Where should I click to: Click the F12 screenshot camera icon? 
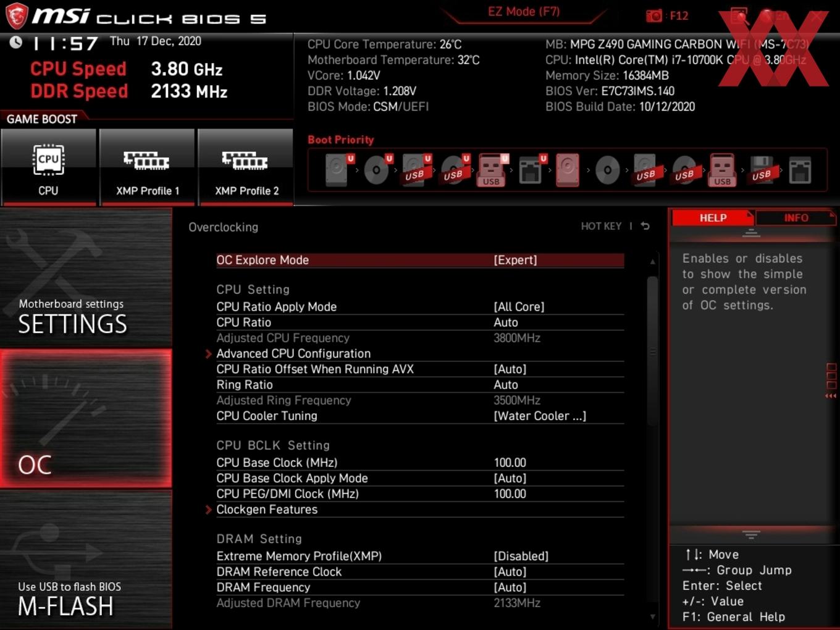pos(654,15)
